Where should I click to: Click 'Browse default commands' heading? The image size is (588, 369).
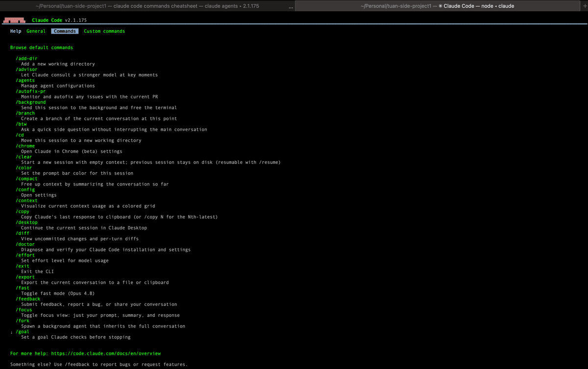pyautogui.click(x=42, y=47)
